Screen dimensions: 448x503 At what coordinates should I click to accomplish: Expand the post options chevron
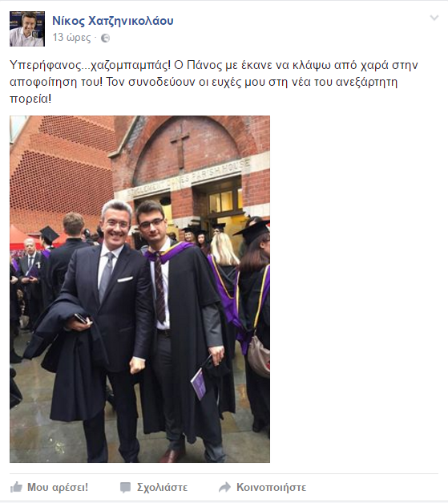(x=434, y=18)
